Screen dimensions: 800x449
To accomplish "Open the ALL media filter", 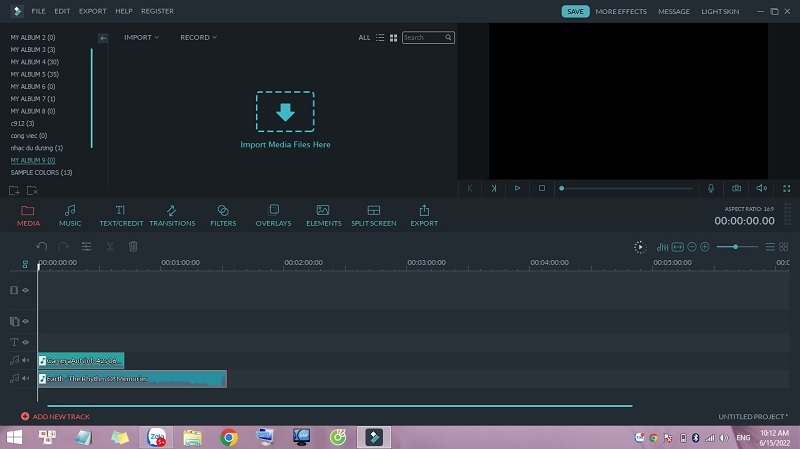I will click(x=364, y=38).
